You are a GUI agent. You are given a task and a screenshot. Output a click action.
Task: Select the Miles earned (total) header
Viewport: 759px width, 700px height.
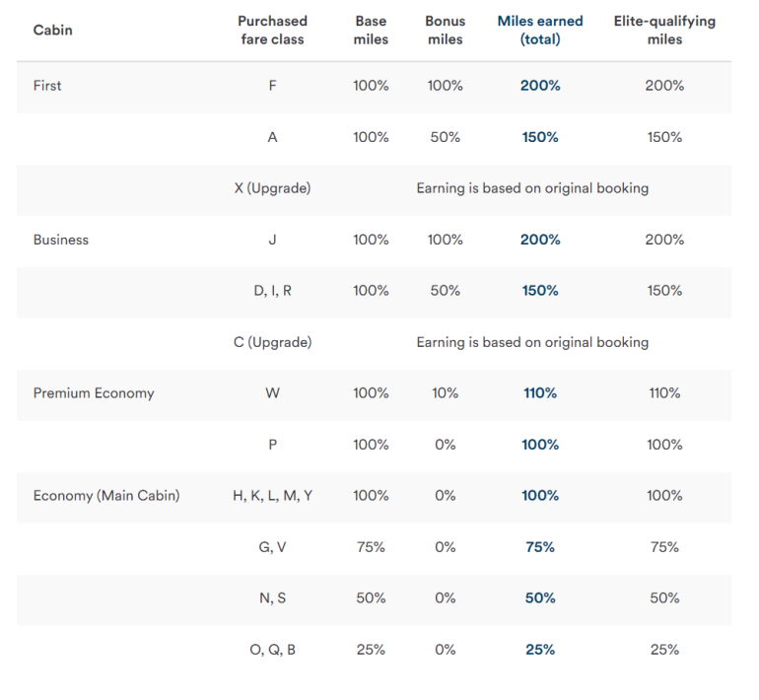540,31
